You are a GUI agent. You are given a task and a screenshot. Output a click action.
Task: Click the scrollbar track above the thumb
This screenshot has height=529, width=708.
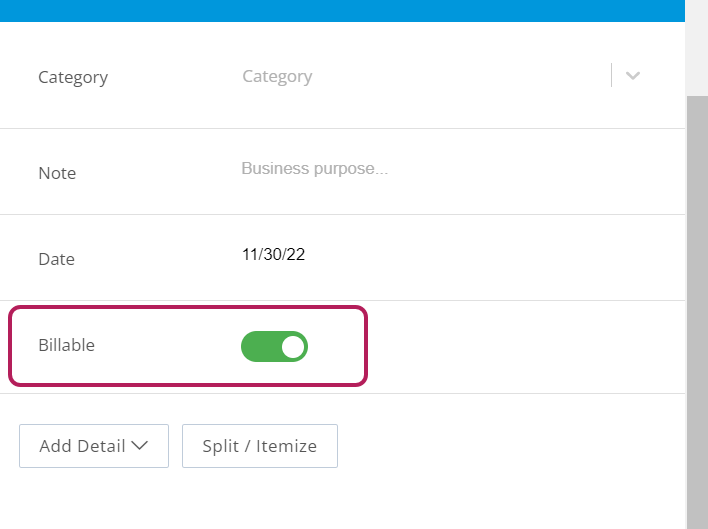click(x=697, y=47)
